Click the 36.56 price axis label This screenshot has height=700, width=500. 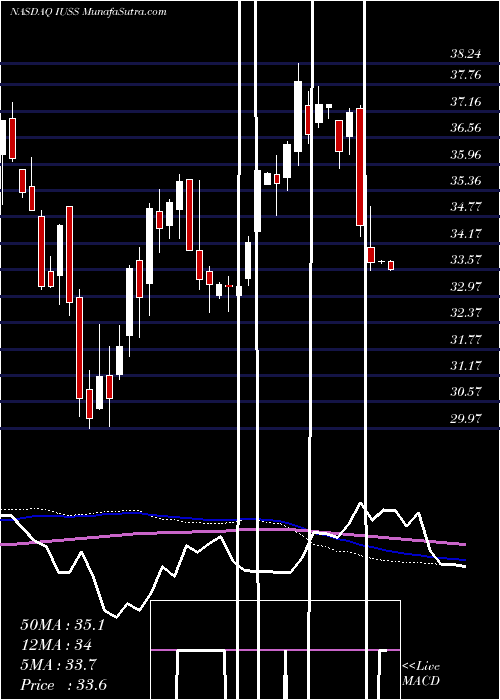(466, 128)
